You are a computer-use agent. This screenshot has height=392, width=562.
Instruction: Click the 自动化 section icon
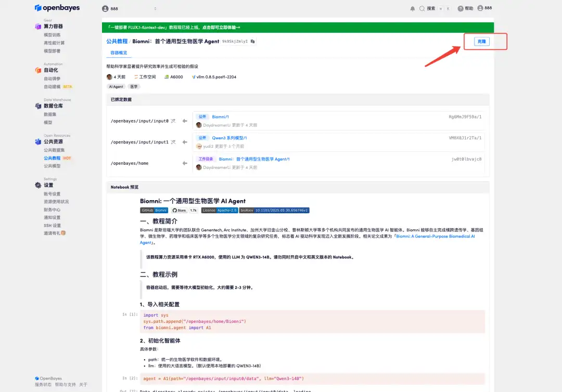38,70
